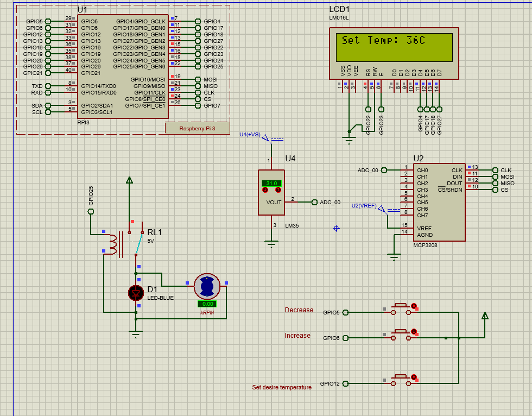Viewport: 532px width, 416px height.
Task: Select the GPIO23 terminal under LCD E pin
Action: coord(381,109)
